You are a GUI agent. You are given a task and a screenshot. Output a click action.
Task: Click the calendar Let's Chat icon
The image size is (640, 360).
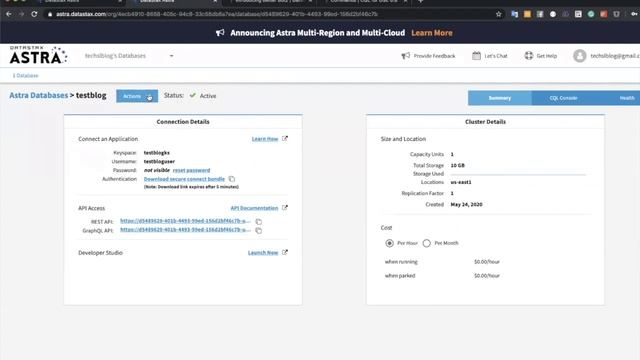(x=476, y=56)
